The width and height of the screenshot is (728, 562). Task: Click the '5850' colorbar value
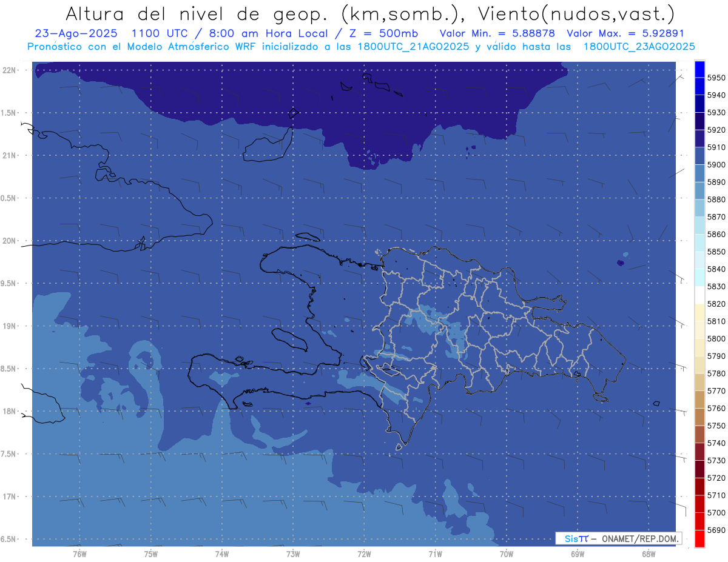pyautogui.click(x=716, y=252)
